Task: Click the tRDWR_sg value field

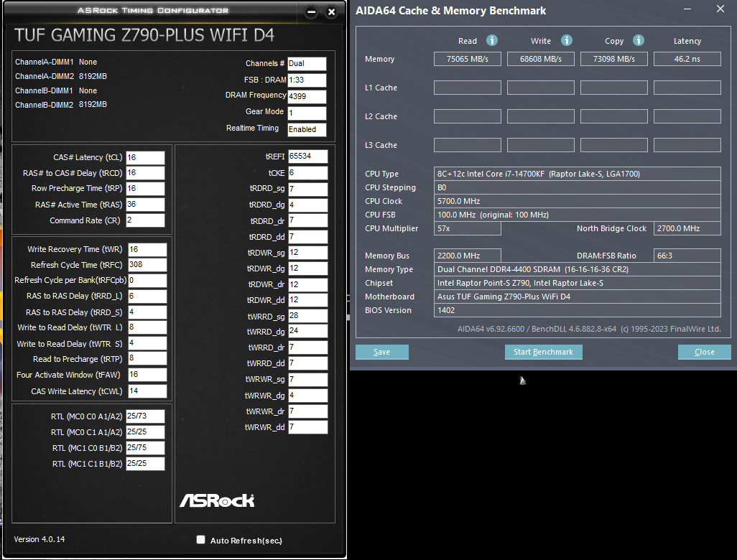Action: coord(308,253)
